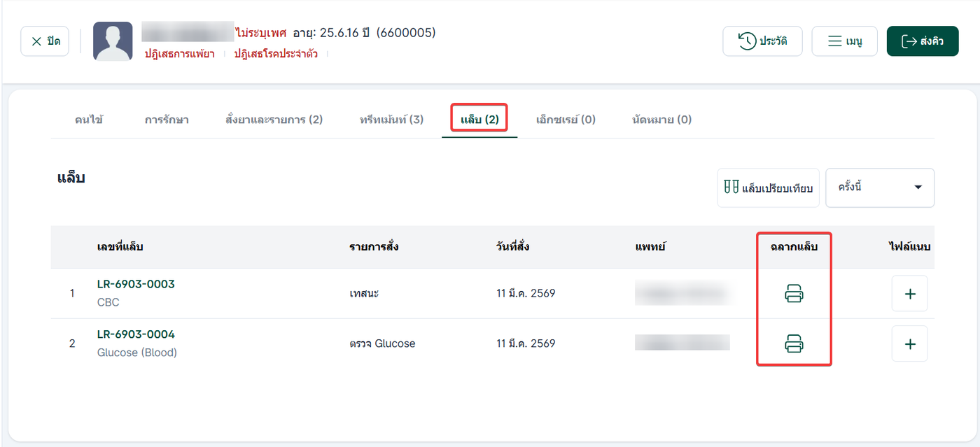980x447 pixels.
Task: Click ปฏิเสธการแพ้ยา allergy note
Action: [x=179, y=54]
